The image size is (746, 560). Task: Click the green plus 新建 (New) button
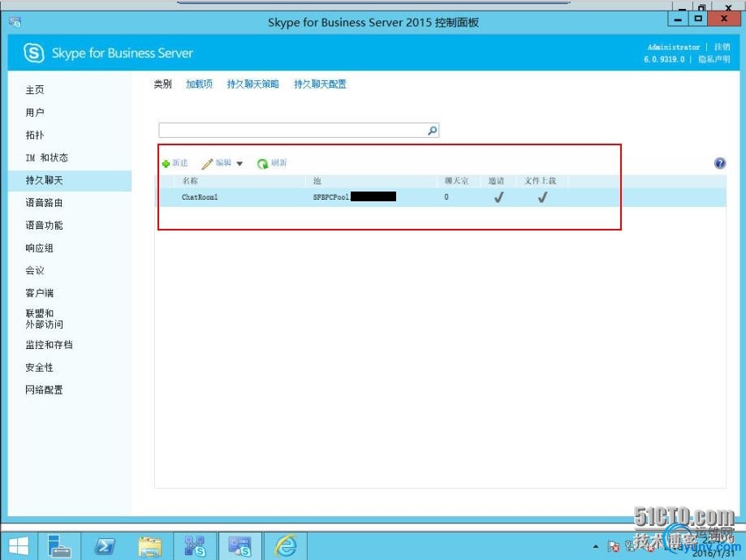(175, 163)
